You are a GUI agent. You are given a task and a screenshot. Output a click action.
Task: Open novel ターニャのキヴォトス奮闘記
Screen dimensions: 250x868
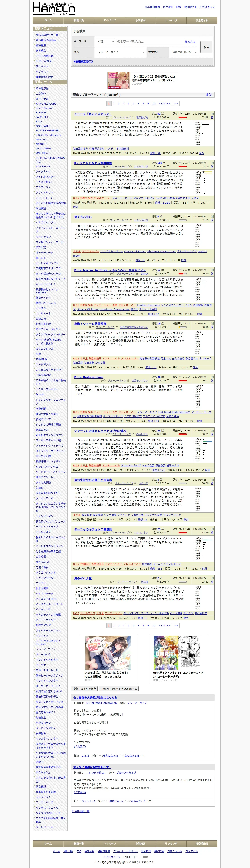pos(93,529)
